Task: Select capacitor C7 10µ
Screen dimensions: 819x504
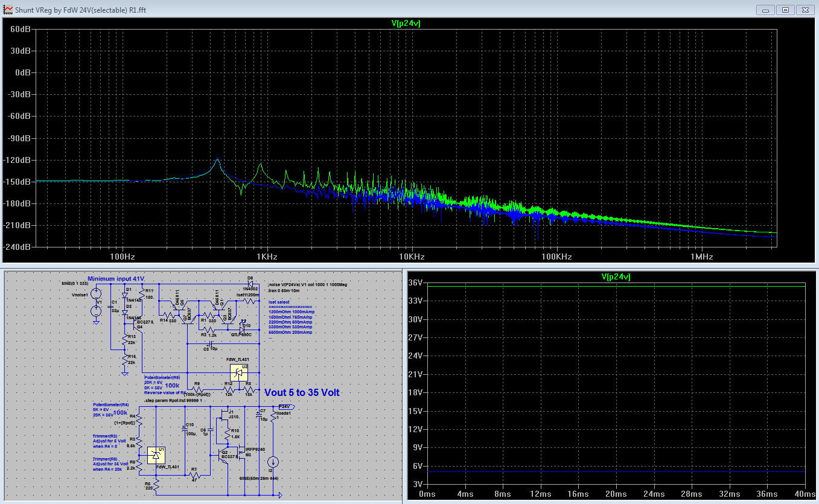Action: tap(259, 414)
